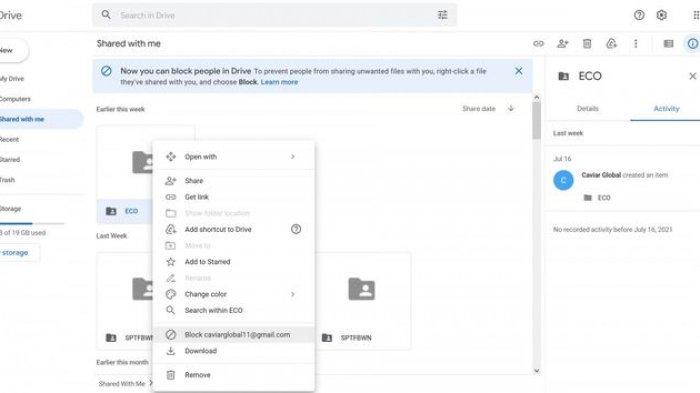Click help icon beside Add shortcut to Drive
700x393 pixels.
tap(296, 229)
